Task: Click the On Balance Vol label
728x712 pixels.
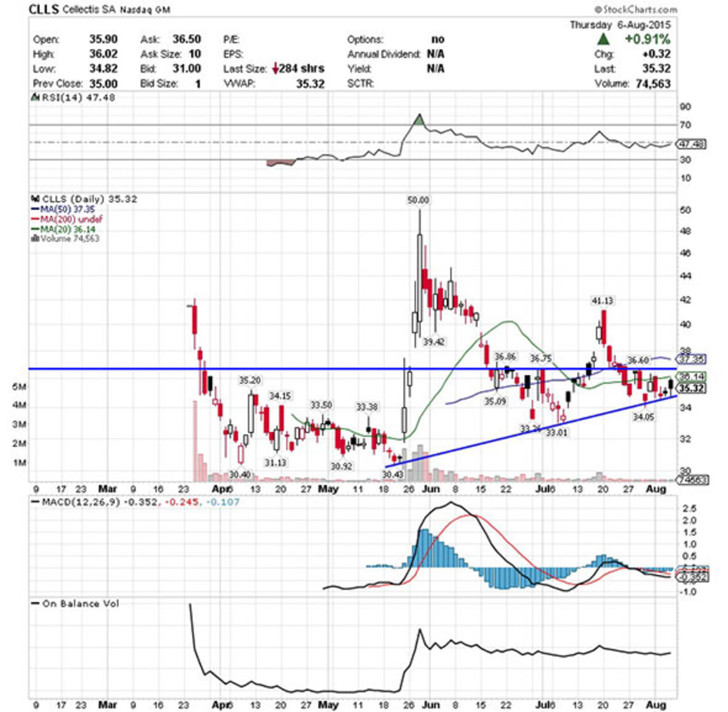Action: [76, 603]
